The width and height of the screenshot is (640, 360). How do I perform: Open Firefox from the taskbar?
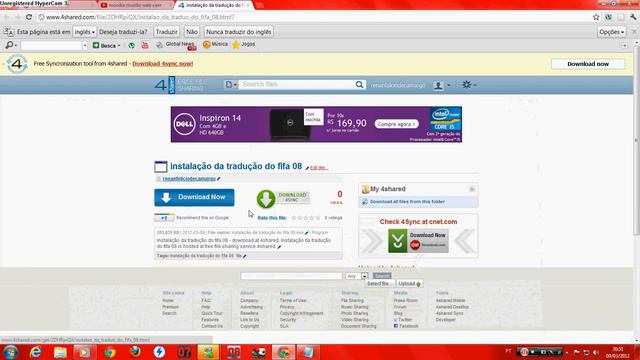point(135,352)
